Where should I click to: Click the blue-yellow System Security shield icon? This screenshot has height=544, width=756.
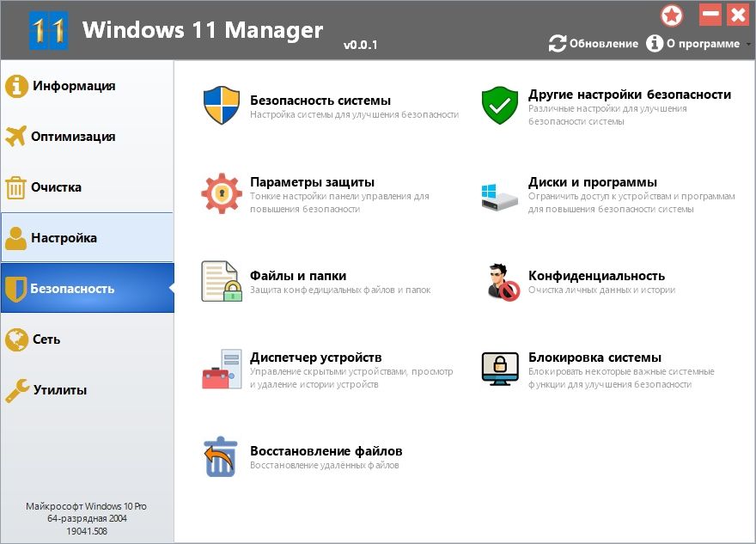[222, 105]
